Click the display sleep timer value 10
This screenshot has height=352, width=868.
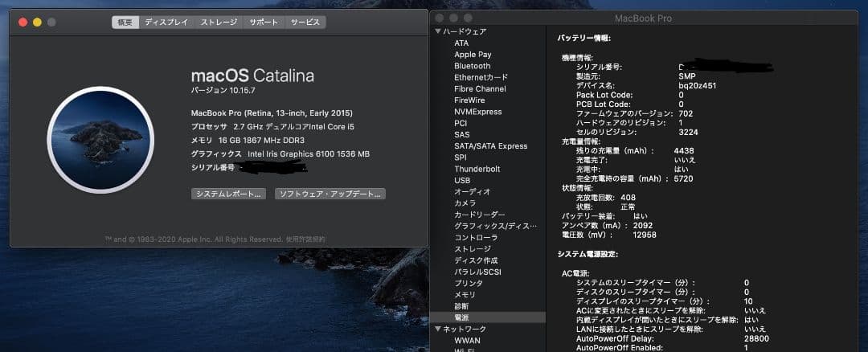pos(748,301)
